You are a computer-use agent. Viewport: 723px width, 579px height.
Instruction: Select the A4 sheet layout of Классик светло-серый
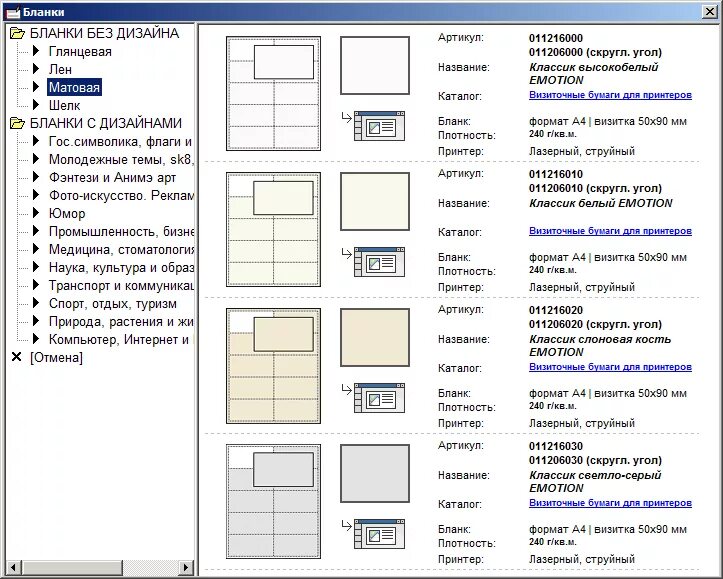tap(273, 502)
